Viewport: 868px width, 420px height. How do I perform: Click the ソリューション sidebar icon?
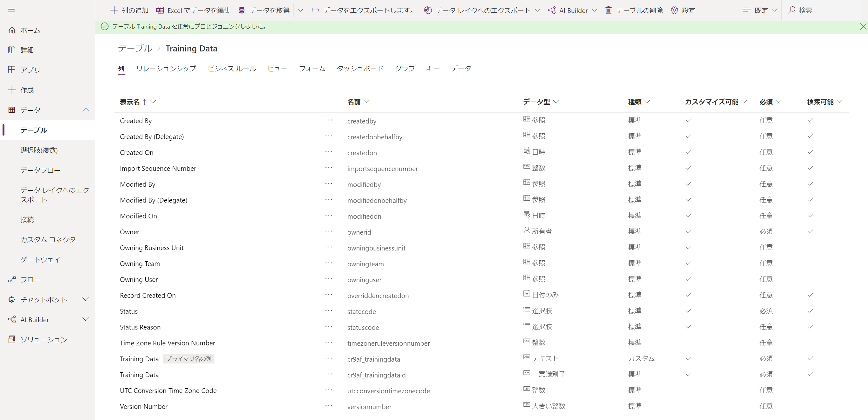point(12,339)
